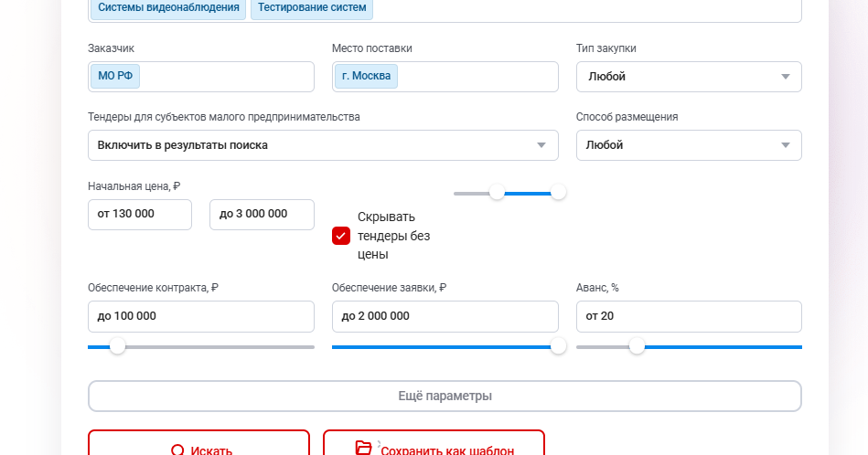
Task: Click the folder icon on Сохранить как шаблон
Action: click(364, 448)
